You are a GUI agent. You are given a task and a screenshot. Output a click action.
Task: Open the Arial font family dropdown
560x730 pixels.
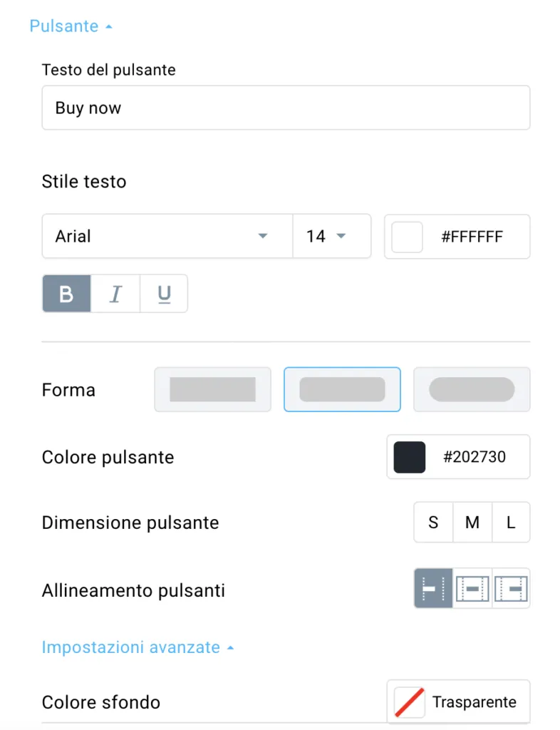[x=167, y=236]
